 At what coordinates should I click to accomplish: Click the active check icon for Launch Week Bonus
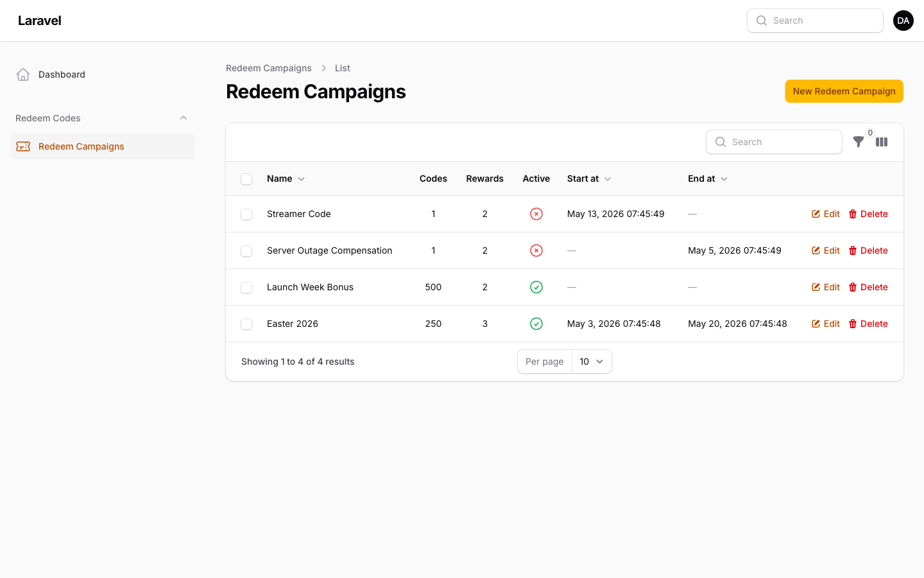tap(536, 287)
